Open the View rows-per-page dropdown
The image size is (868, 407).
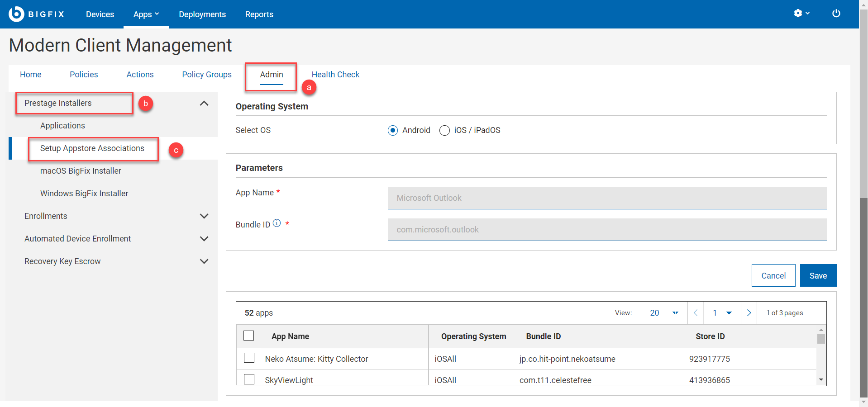pyautogui.click(x=664, y=313)
